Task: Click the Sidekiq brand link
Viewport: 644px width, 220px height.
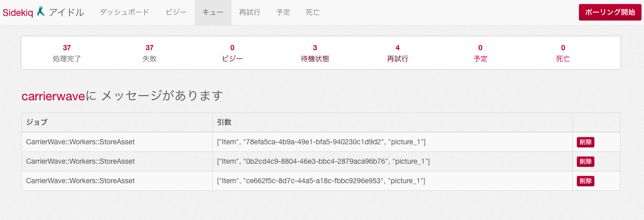Action: [18, 12]
